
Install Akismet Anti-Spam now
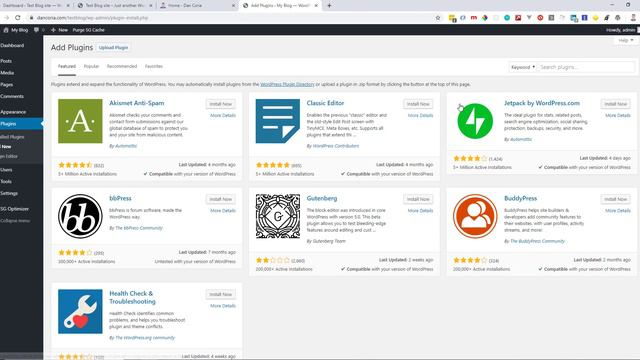click(x=220, y=104)
